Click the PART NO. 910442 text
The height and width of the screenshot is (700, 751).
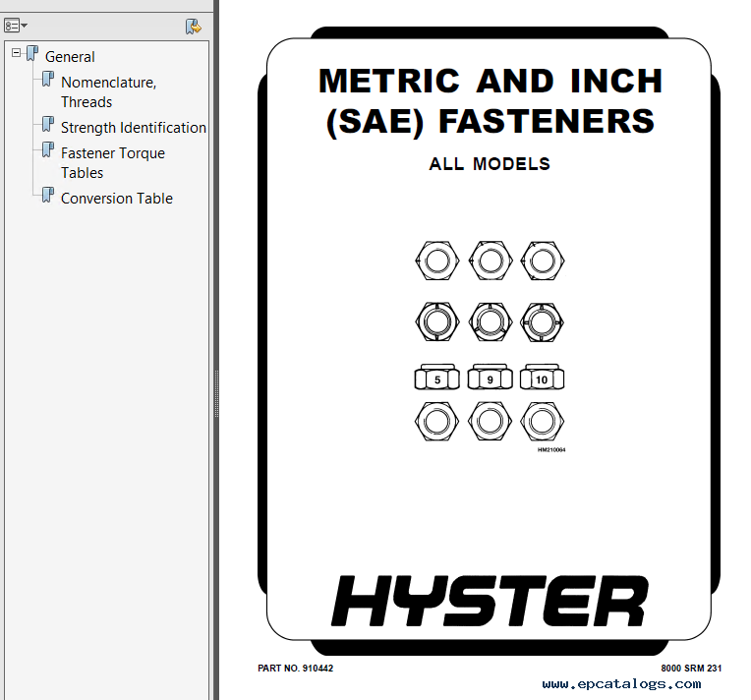point(296,669)
